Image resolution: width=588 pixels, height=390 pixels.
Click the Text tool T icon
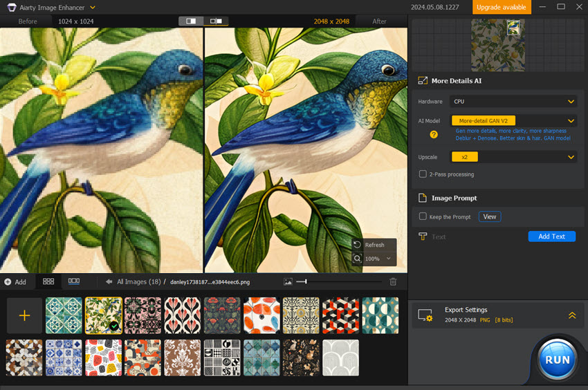point(423,236)
